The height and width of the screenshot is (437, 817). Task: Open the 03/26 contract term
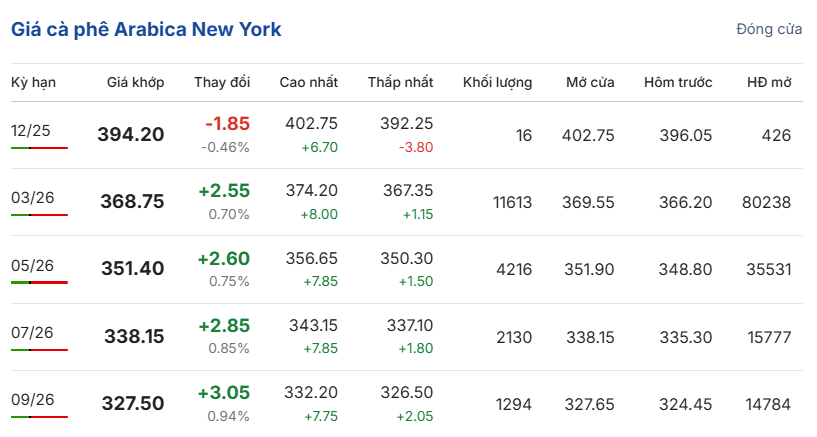click(x=32, y=197)
